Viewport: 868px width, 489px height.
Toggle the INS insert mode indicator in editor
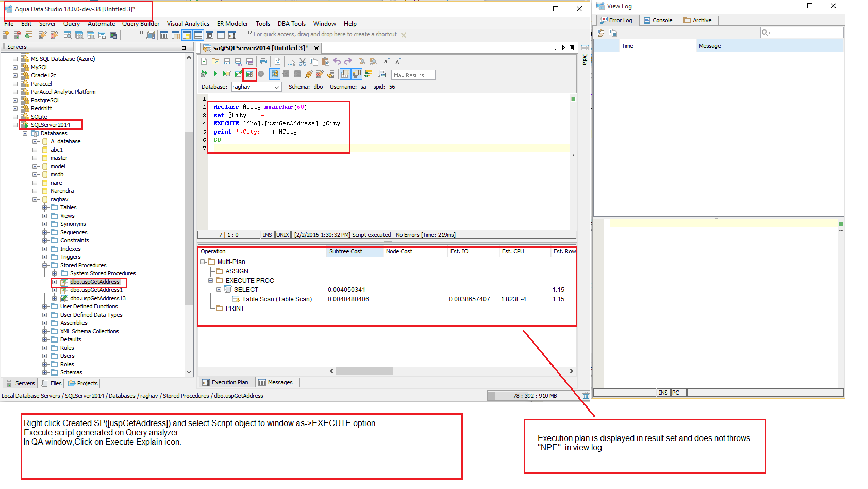(267, 235)
